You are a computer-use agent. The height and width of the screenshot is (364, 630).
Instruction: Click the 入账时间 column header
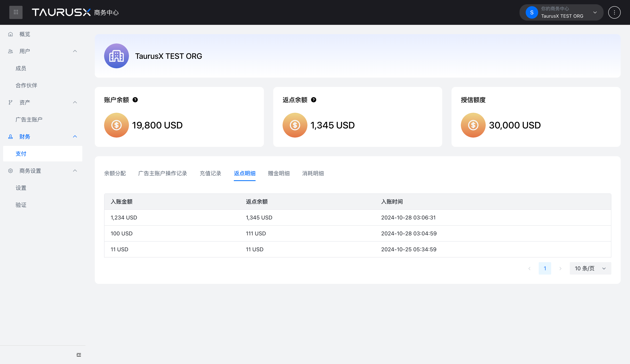(392, 202)
